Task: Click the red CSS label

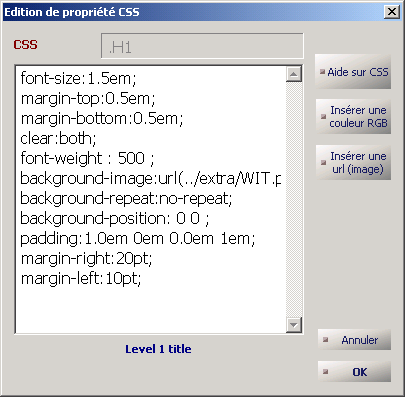Action: pos(25,45)
